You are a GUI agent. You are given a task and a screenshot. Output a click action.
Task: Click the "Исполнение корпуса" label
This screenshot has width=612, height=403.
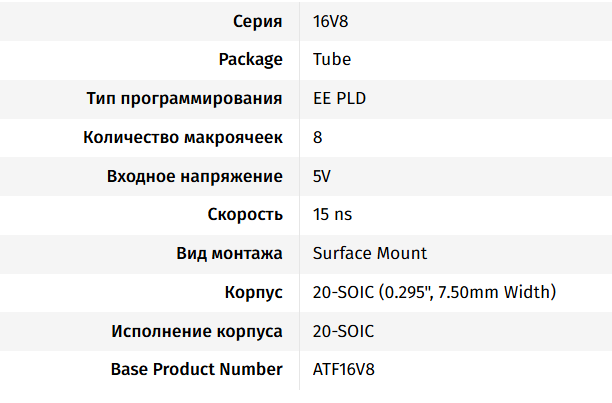[x=197, y=331]
